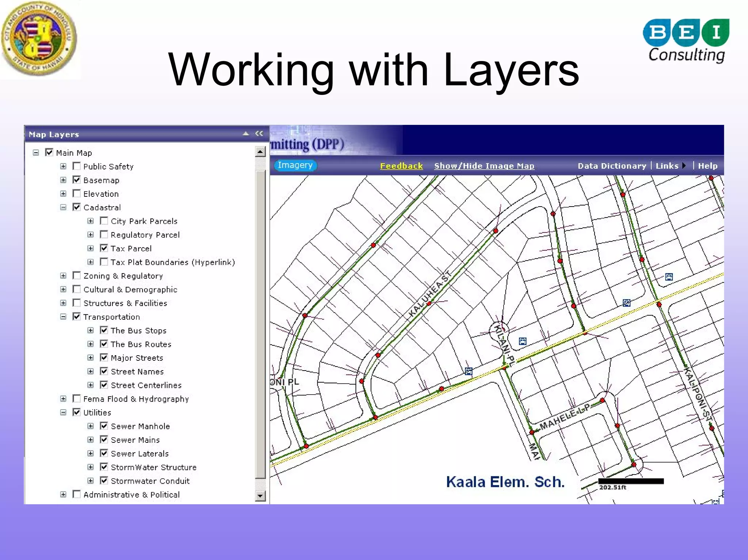
Task: Toggle the Public Safety layer checkbox
Action: (x=77, y=166)
